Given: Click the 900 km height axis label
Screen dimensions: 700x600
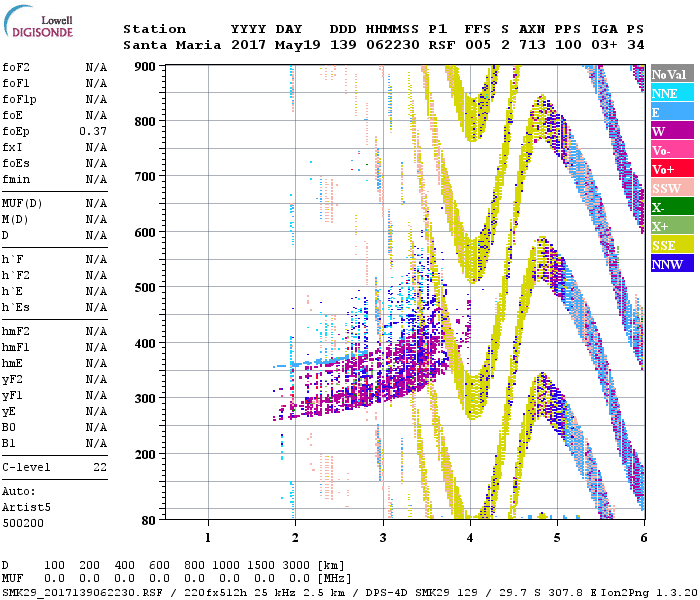Looking at the screenshot, I should 146,66.
